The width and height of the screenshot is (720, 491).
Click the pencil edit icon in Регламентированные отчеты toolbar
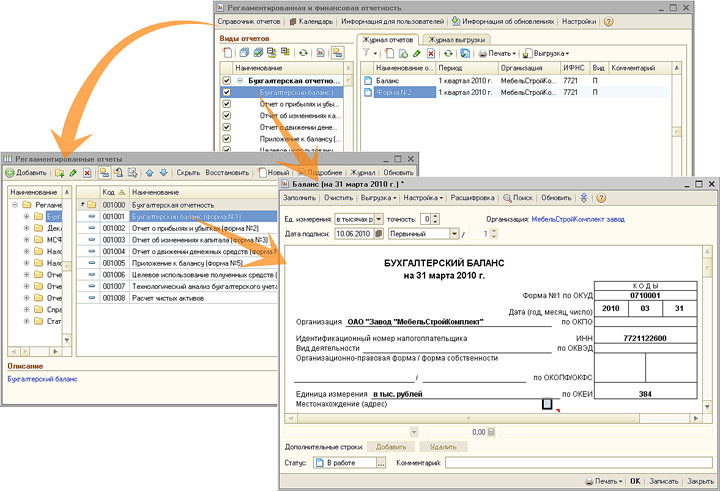(x=73, y=173)
